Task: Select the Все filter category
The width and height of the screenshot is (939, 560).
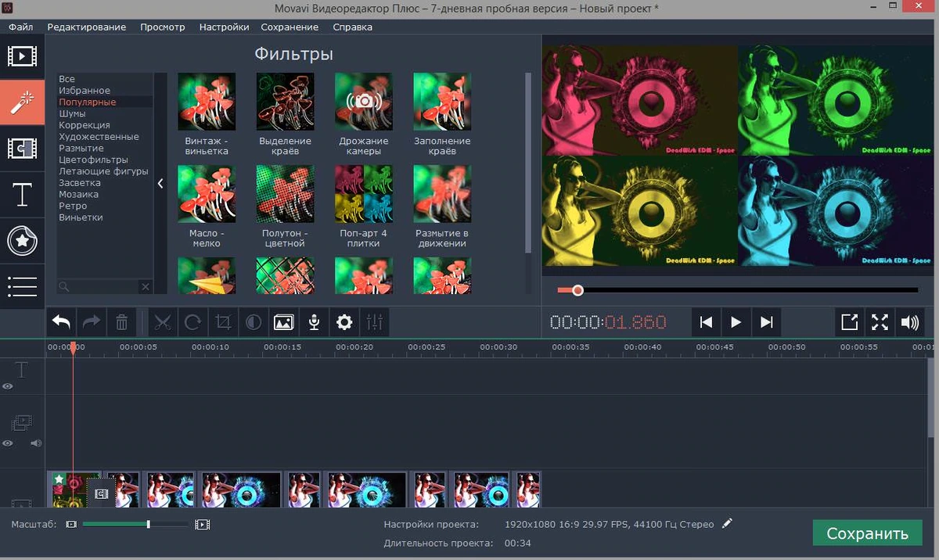Action: (x=67, y=79)
